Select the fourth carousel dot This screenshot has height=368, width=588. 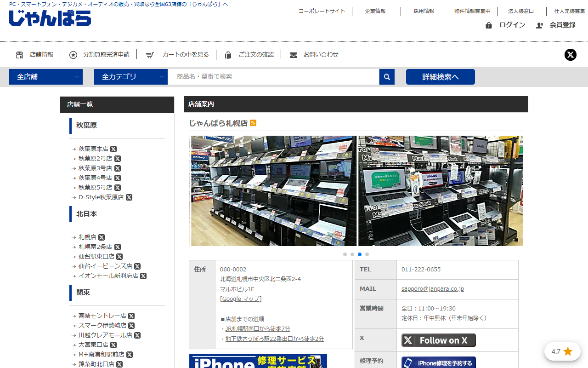point(367,254)
